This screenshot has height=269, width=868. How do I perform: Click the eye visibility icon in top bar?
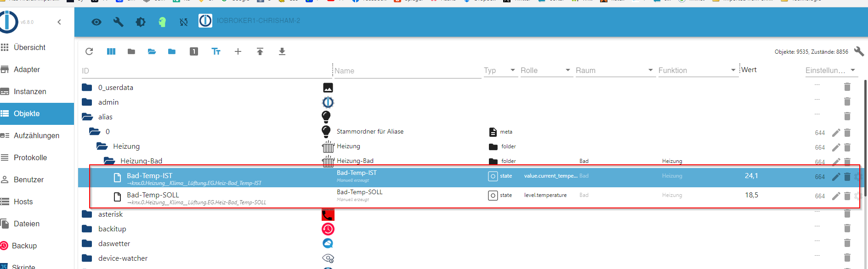click(x=96, y=22)
